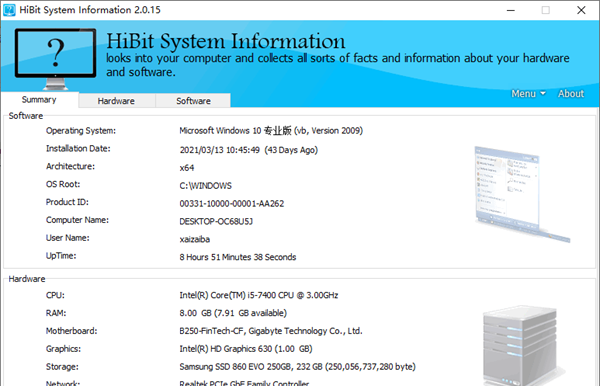Screen dimensions: 600x386
Task: Select the motherboard value B250-FinTech-CF
Action: (271, 331)
